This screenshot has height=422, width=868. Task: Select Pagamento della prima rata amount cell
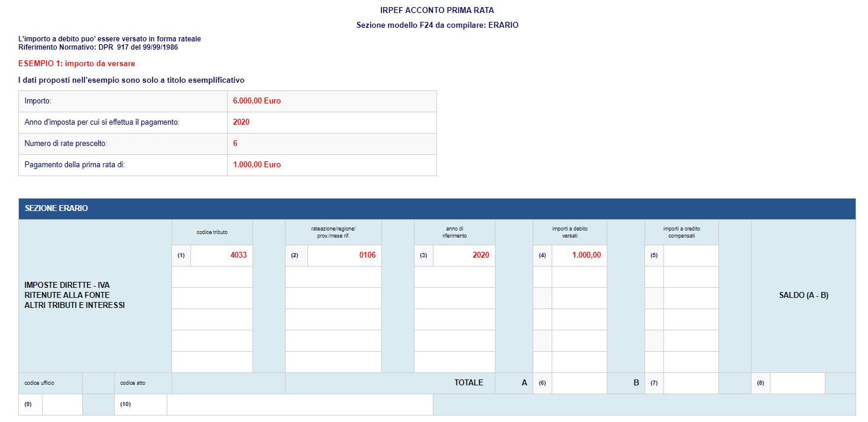pos(332,165)
